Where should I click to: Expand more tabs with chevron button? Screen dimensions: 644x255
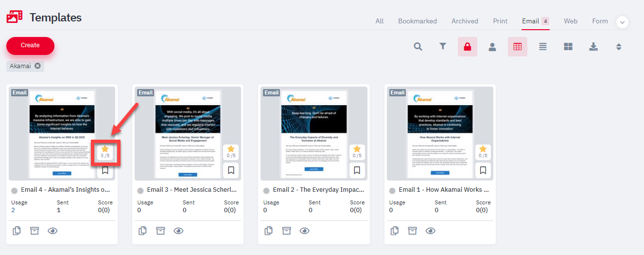(623, 22)
